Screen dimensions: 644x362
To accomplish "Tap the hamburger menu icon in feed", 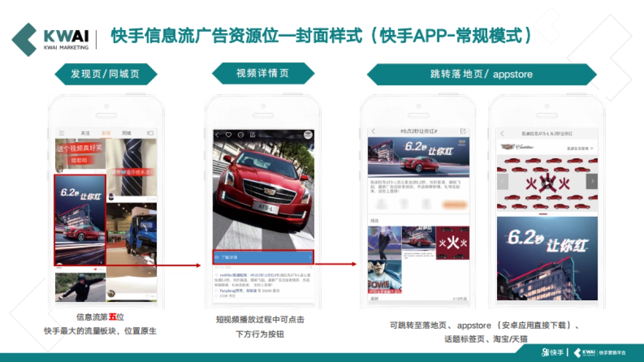I will click(62, 133).
